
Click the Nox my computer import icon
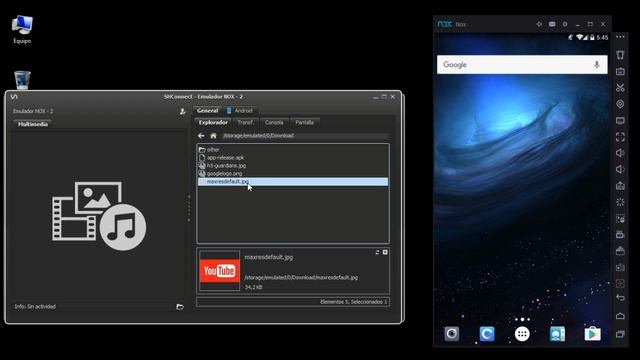coord(620,120)
